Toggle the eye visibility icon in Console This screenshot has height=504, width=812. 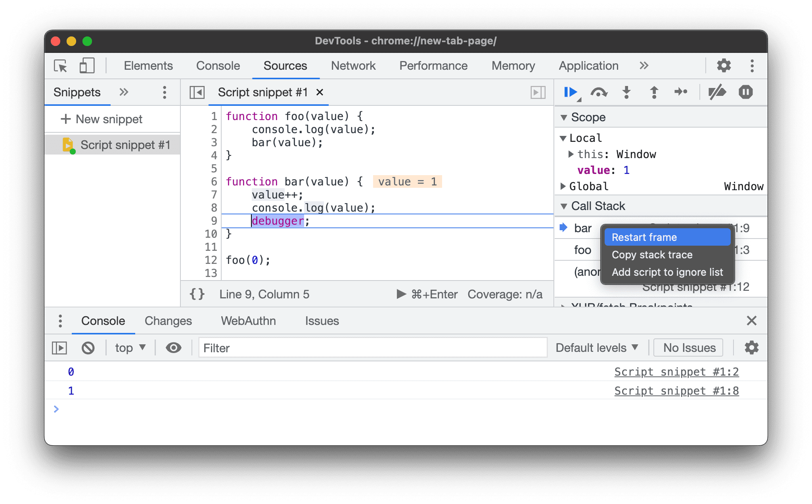pos(173,347)
